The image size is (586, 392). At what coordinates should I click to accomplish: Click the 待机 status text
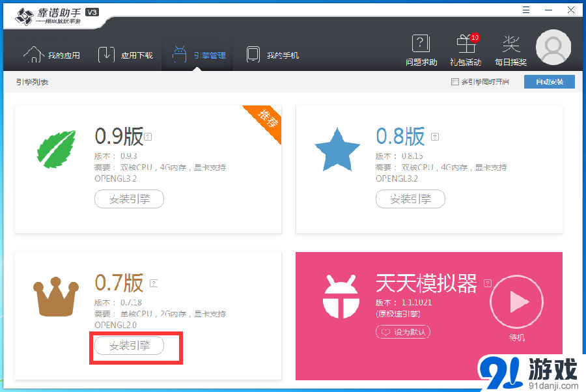pos(517,337)
